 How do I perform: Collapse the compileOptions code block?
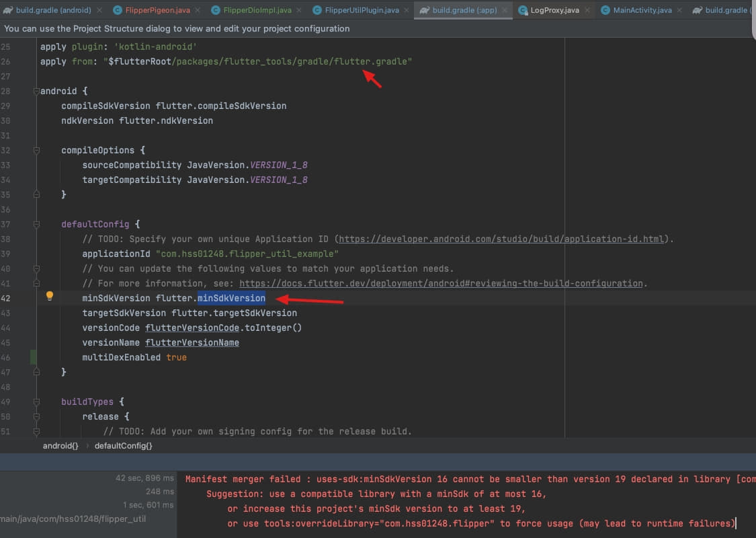pyautogui.click(x=36, y=150)
